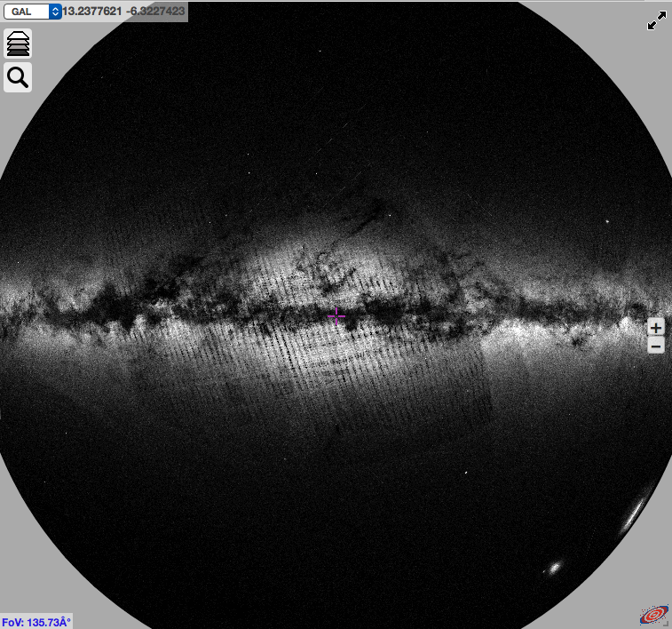672x629 pixels.
Task: Click the bright Magellanic Cloud galaxy blob
Action: [x=555, y=569]
